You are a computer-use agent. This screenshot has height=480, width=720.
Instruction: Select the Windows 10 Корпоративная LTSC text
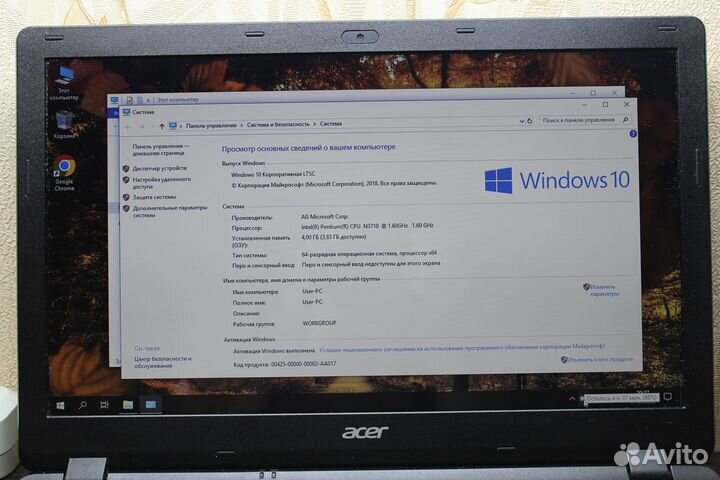coord(273,175)
